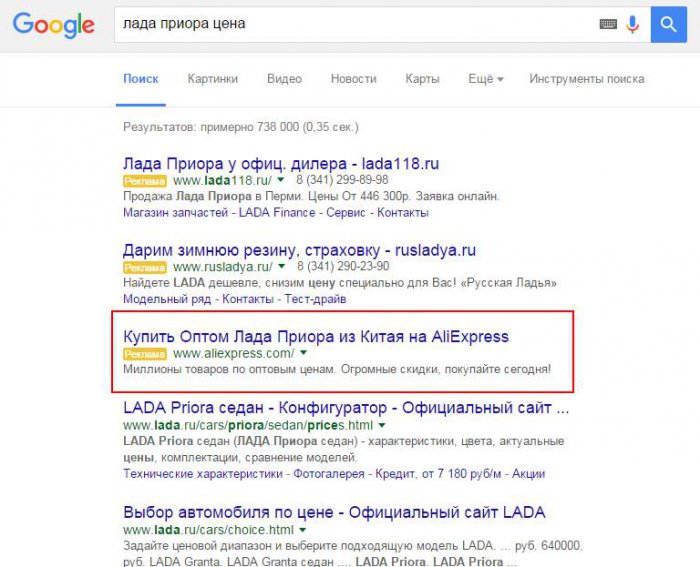Click the phone number 8 (341) 299-89-98
Viewport: 700px width, 567px height.
click(342, 180)
